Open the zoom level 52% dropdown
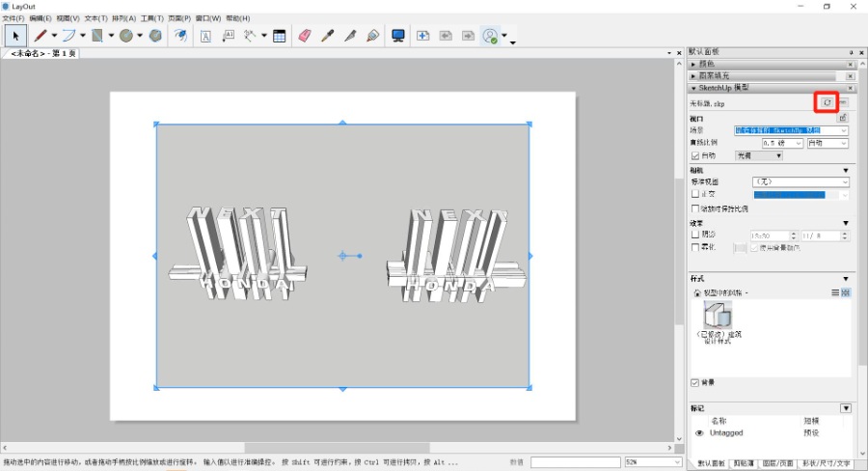Screen dimensions: 868x471 [653, 462]
